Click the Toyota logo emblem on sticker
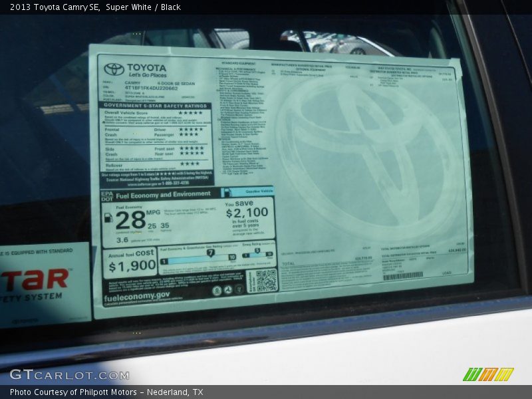This screenshot has width=532, height=399. coord(114,69)
